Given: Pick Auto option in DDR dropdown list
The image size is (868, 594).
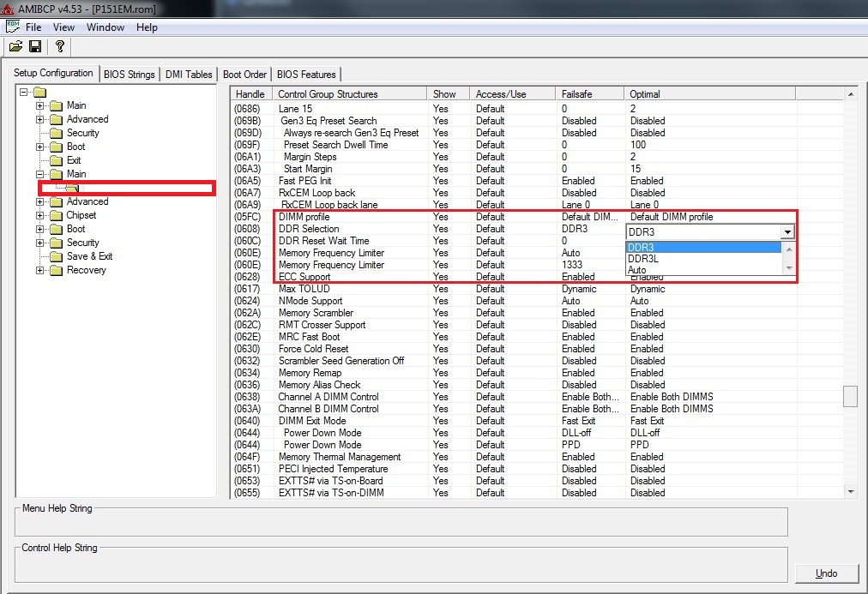Looking at the screenshot, I should (637, 270).
